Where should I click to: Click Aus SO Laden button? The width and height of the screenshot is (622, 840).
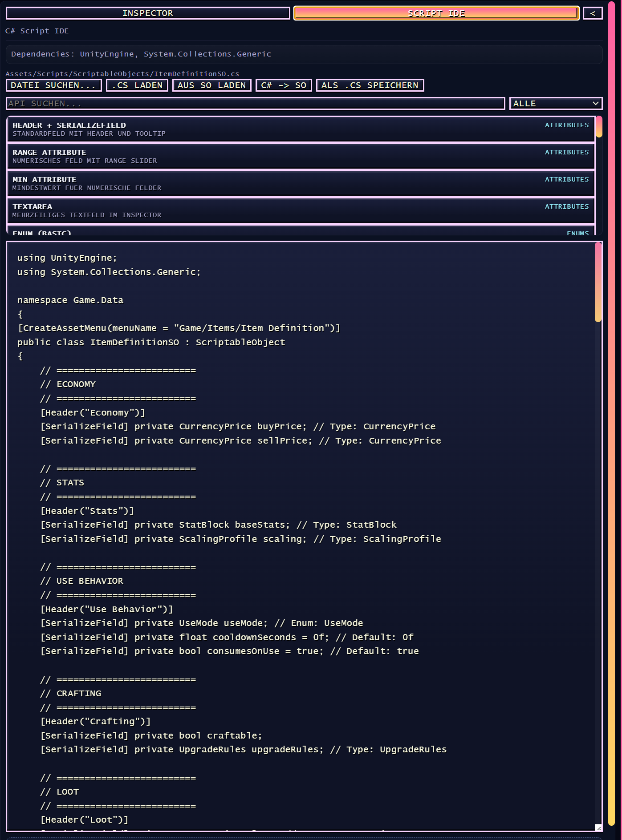(x=212, y=85)
